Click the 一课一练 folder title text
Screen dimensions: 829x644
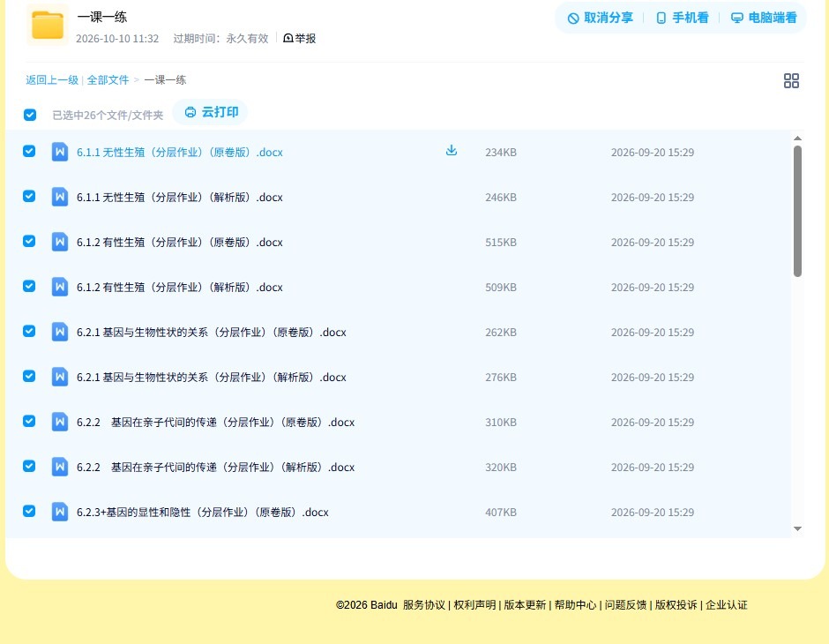click(102, 17)
